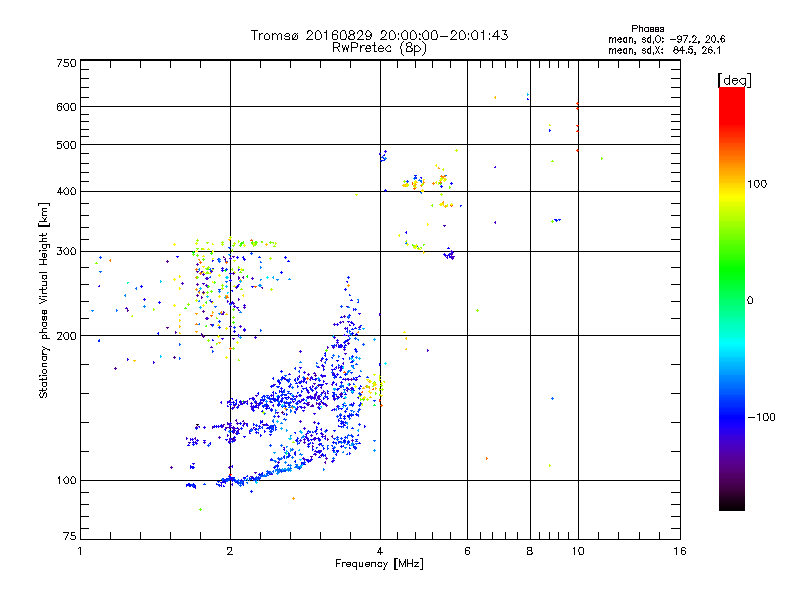Click the y-axis tick label '75'
The width and height of the screenshot is (800, 600).
(x=70, y=536)
